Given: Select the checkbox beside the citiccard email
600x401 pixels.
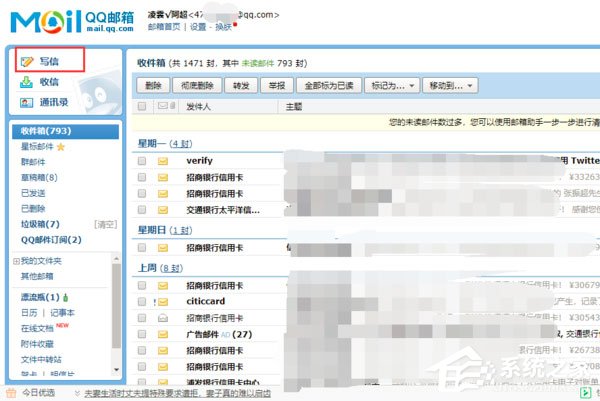Looking at the screenshot, I should (142, 301).
